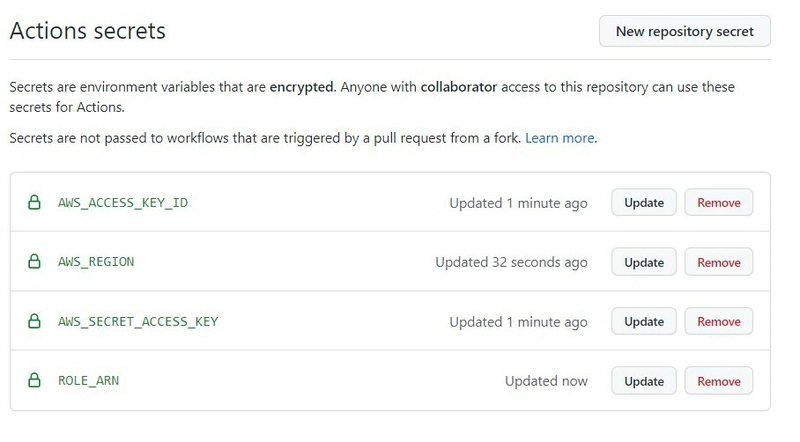Click the lock icon beside ROLE_ARN

point(34,380)
